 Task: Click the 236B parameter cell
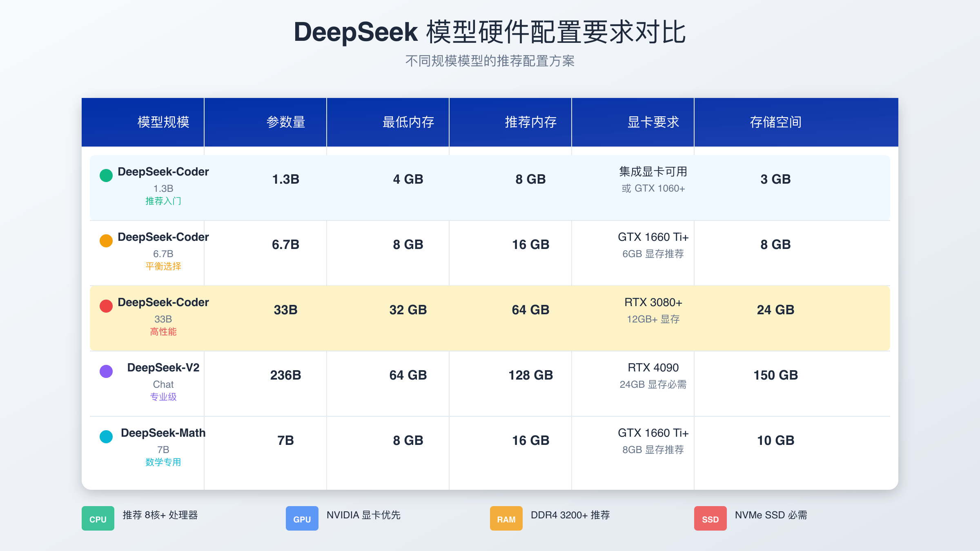tap(286, 375)
